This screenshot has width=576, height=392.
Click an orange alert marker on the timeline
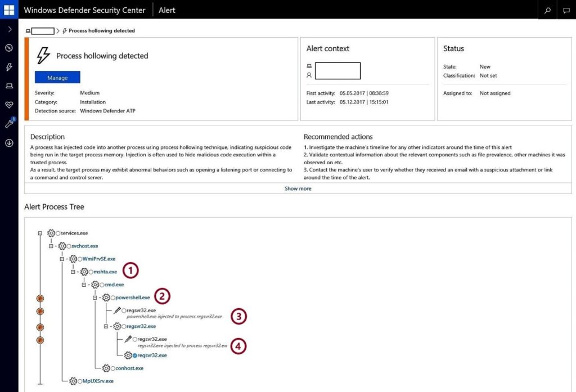[x=39, y=298]
